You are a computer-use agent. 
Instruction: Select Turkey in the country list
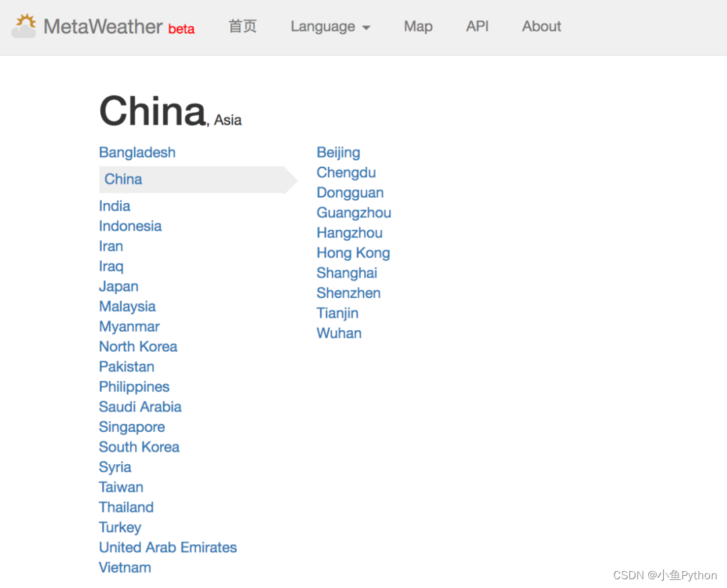pos(120,527)
